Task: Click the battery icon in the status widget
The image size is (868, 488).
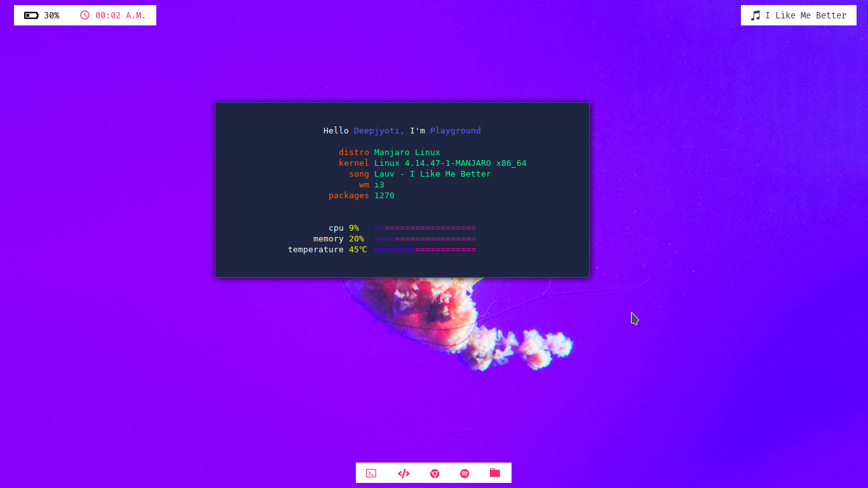Action: tap(31, 15)
